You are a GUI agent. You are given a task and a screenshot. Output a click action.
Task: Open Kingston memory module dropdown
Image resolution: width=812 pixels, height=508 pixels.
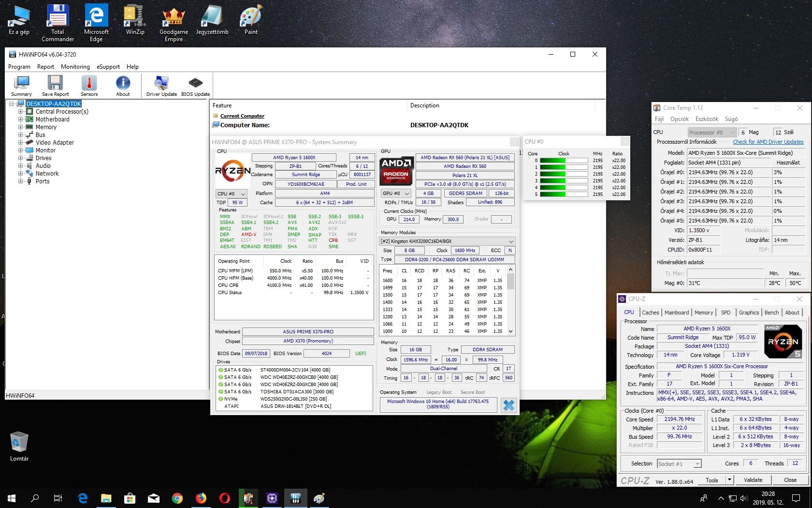tap(447, 241)
